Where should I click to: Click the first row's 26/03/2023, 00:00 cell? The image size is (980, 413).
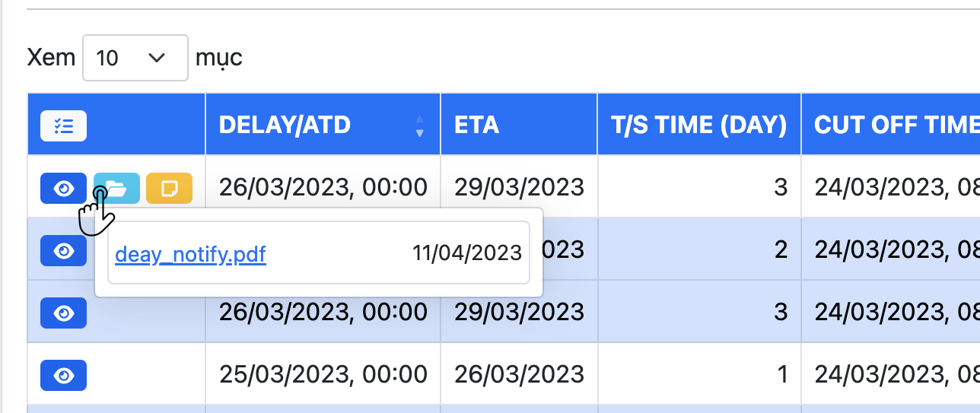click(323, 187)
